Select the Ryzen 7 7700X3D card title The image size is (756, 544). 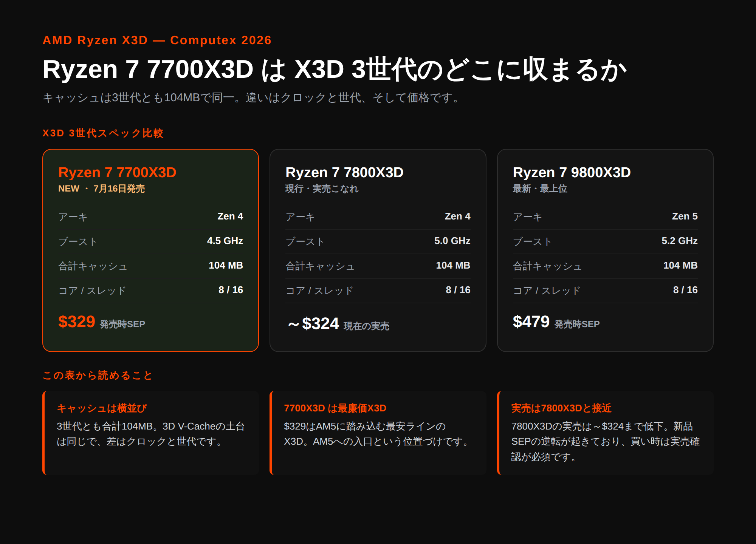[117, 172]
